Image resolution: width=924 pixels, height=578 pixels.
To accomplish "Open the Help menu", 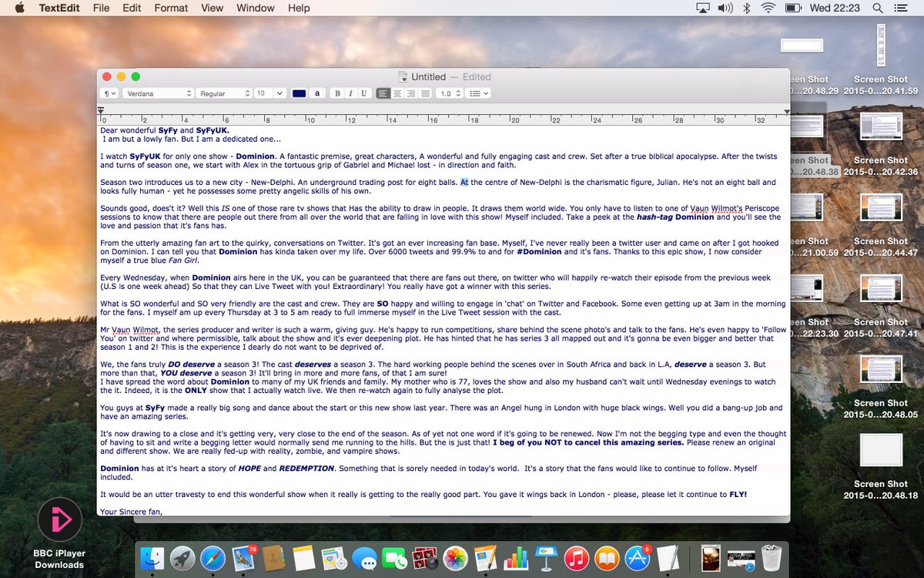I will pos(299,8).
